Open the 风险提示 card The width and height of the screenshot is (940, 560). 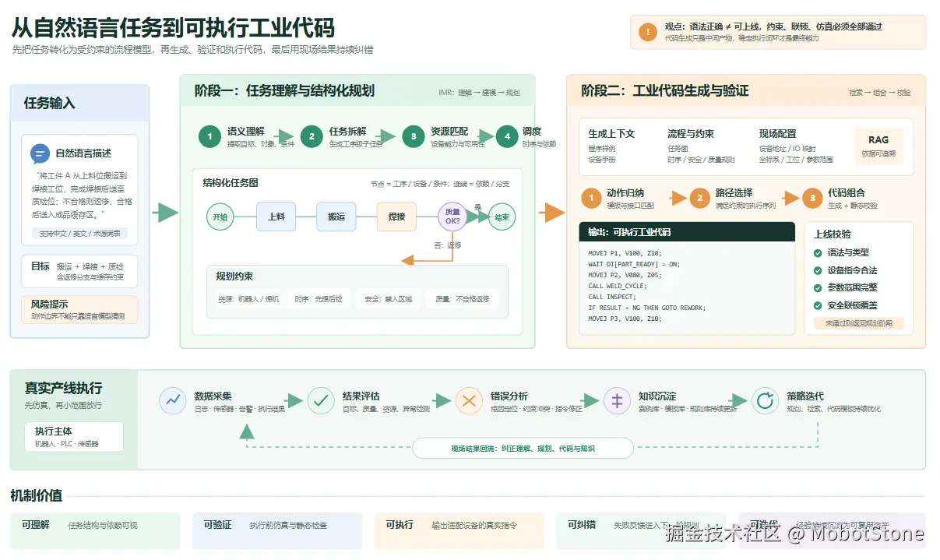coord(79,309)
